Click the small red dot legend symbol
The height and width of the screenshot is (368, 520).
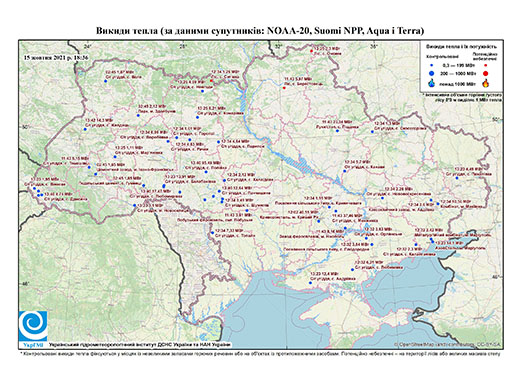pos(486,65)
